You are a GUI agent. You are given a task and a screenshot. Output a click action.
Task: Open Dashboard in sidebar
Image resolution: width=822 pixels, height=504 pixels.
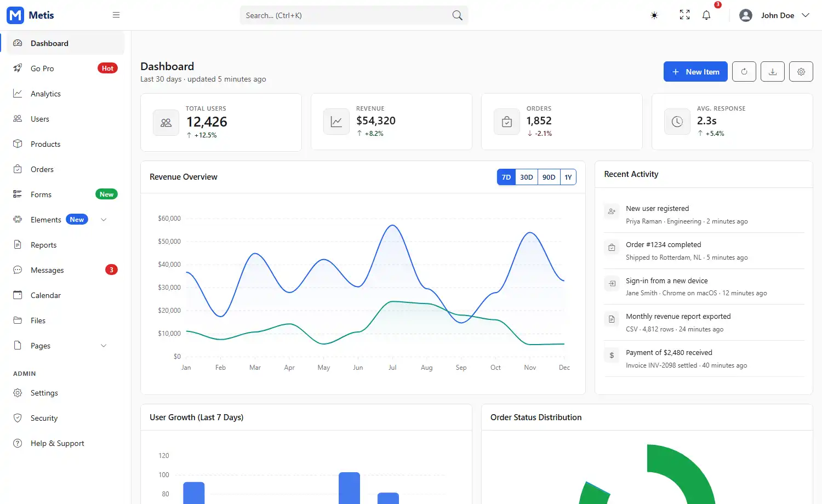(65, 43)
